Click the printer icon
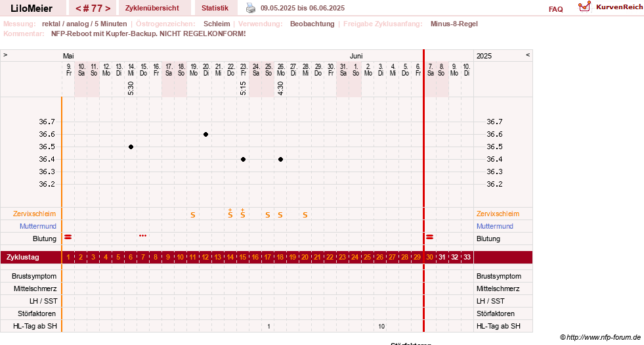 (x=251, y=8)
